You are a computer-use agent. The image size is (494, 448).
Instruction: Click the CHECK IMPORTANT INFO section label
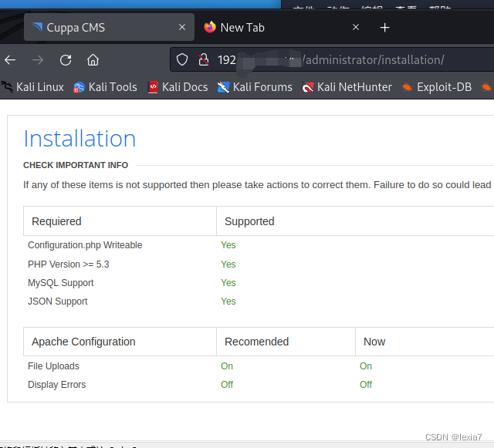(x=76, y=165)
